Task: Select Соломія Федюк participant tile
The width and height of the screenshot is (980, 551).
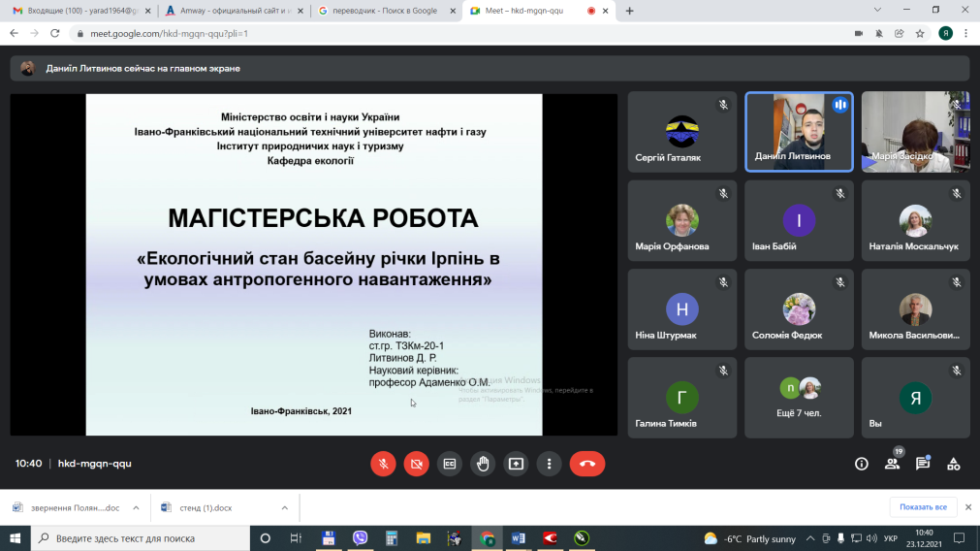Action: click(x=799, y=309)
